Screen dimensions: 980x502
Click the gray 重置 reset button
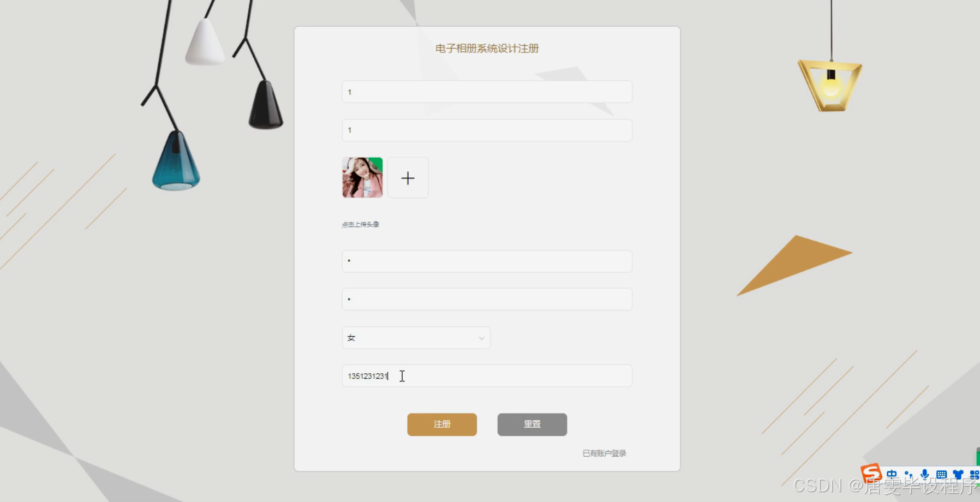point(532,425)
